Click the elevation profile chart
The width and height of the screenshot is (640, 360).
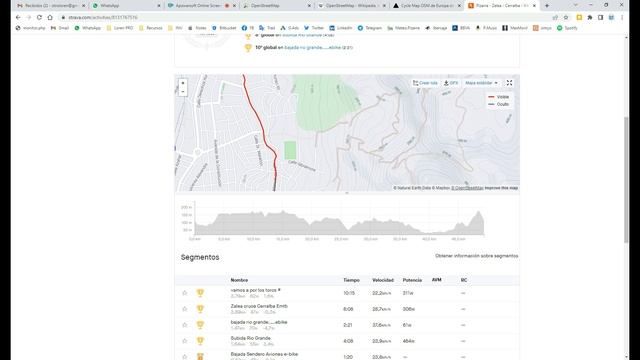tap(339, 220)
